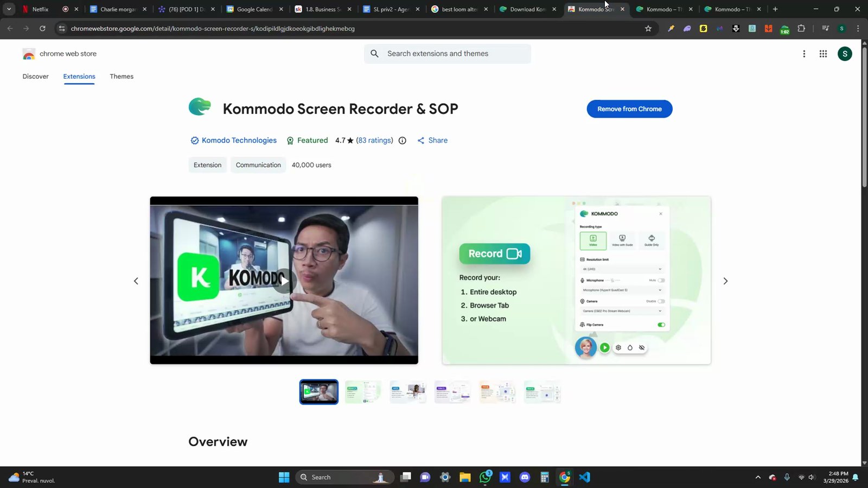View site information in address bar
This screenshot has height=488, width=868.
(62, 29)
